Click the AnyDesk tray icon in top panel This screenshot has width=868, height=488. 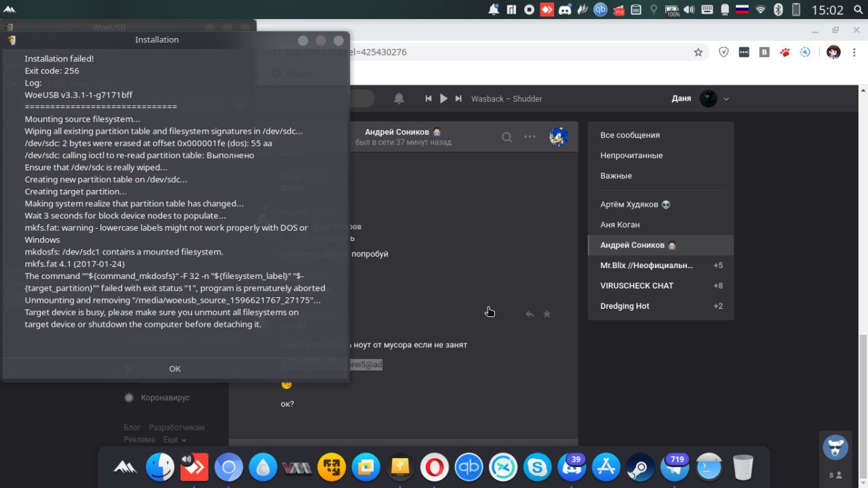click(x=547, y=10)
